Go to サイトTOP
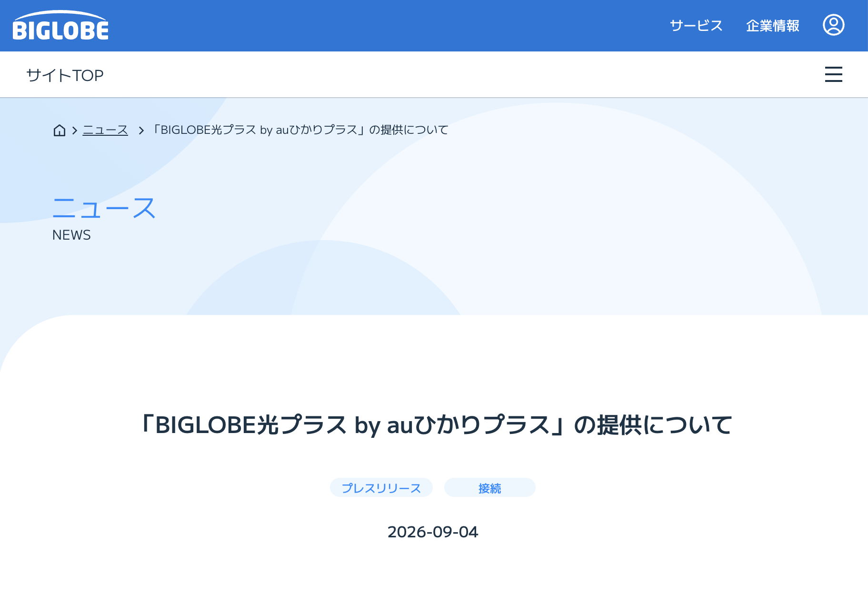868x595 pixels. click(65, 75)
